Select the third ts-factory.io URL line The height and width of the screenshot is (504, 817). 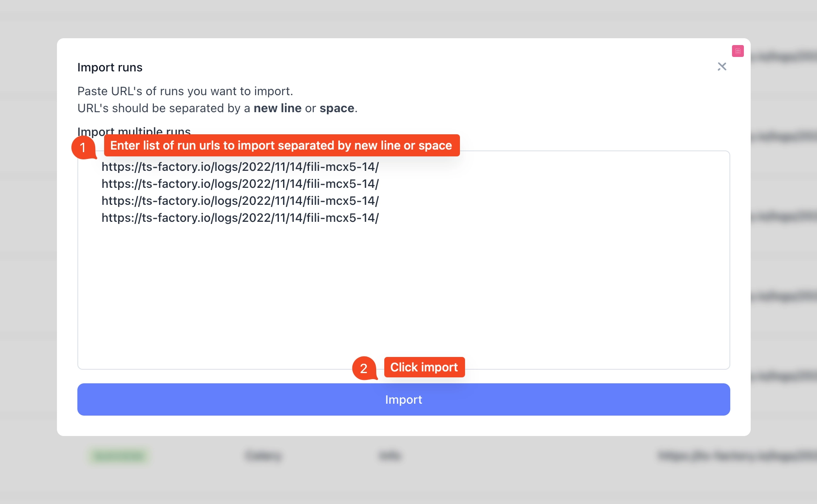point(240,201)
